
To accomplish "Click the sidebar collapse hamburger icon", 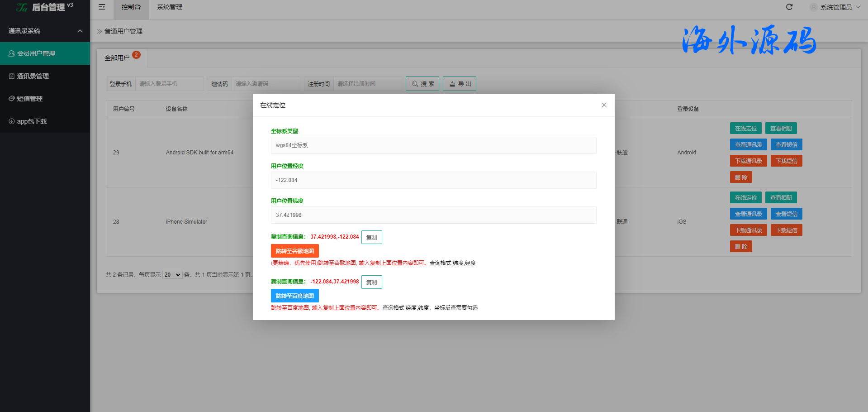I will 102,7.
